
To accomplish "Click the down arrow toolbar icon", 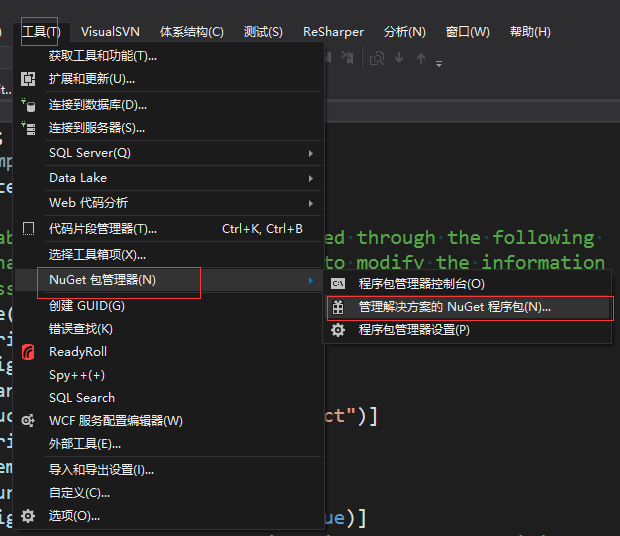I will [x=399, y=58].
